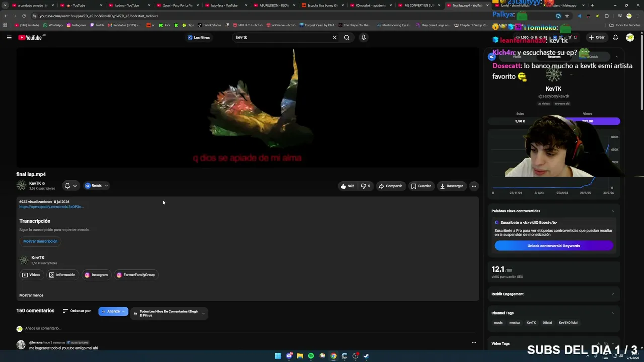Click the Crear create button
Screen dimensions: 644x362
tap(597, 37)
